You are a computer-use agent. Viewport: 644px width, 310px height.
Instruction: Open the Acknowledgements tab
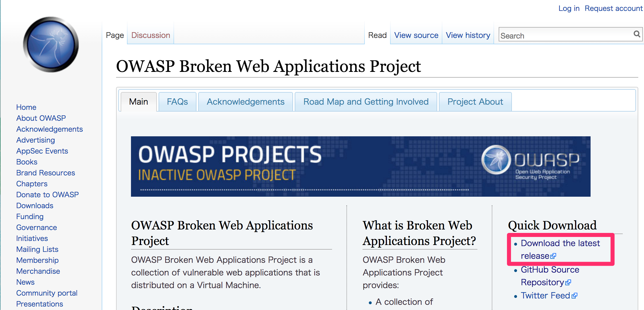(246, 102)
